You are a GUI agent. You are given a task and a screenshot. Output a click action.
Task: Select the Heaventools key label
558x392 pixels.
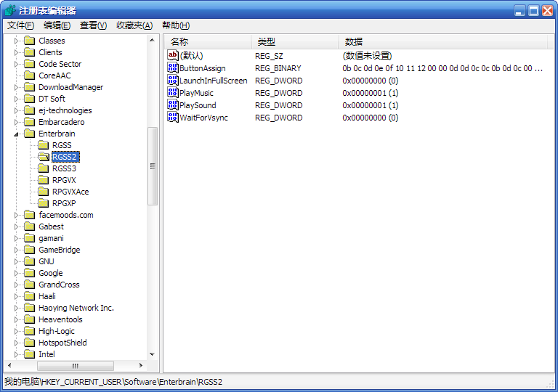point(60,319)
